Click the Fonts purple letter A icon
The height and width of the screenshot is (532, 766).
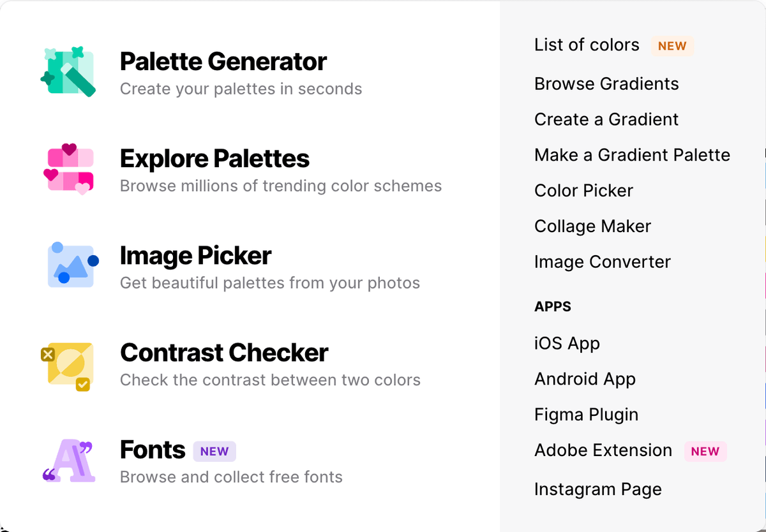pos(68,460)
